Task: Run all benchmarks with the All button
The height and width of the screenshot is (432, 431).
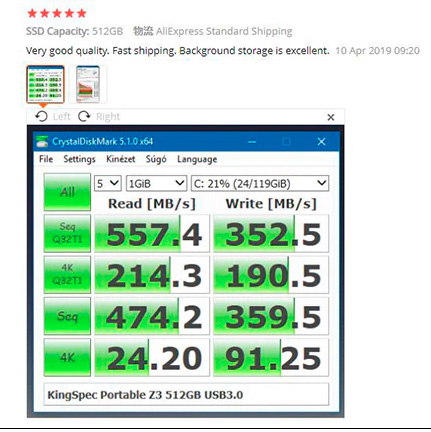Action: pos(67,192)
